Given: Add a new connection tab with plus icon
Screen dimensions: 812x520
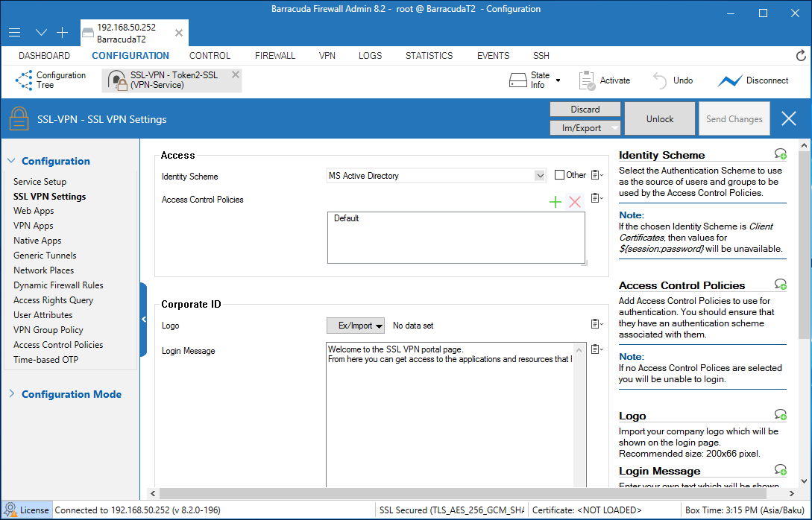Looking at the screenshot, I should click(x=62, y=33).
